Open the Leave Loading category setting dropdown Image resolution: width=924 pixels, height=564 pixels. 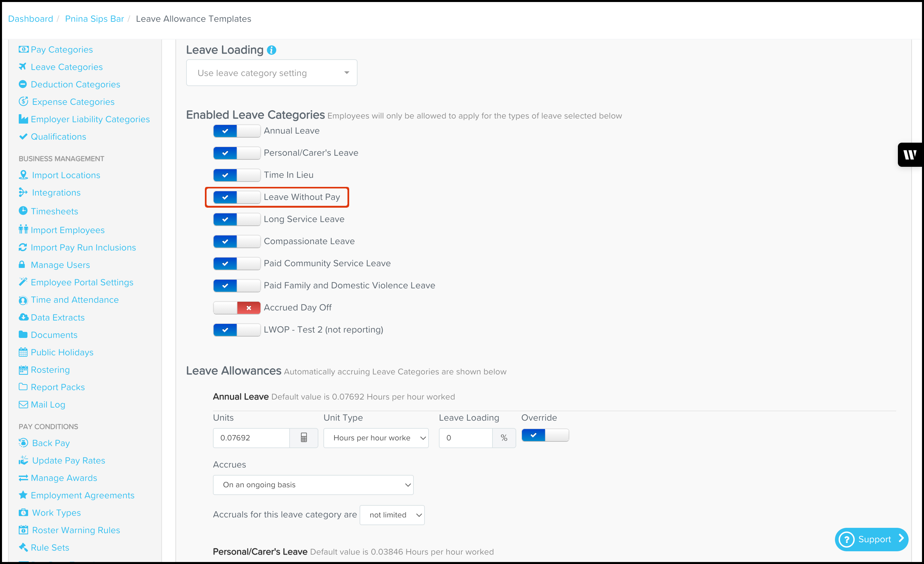[272, 73]
